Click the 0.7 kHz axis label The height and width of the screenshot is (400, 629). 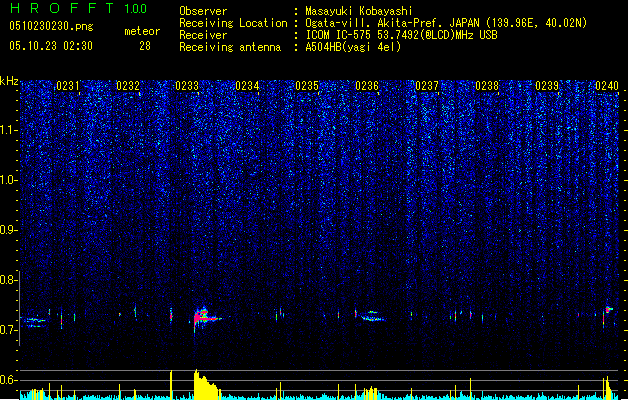(x=9, y=330)
